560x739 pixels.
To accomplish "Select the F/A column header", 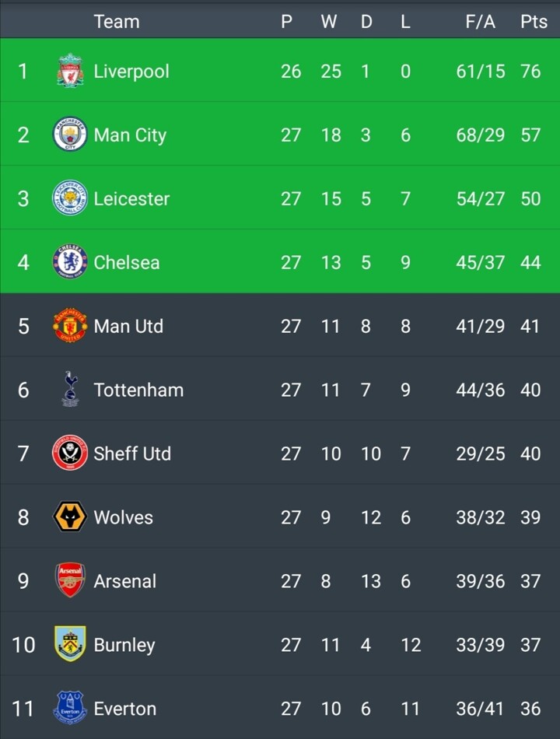I will (480, 22).
